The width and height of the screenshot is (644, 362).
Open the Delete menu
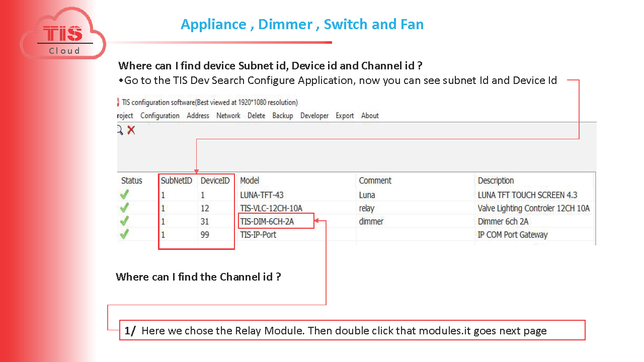click(256, 116)
